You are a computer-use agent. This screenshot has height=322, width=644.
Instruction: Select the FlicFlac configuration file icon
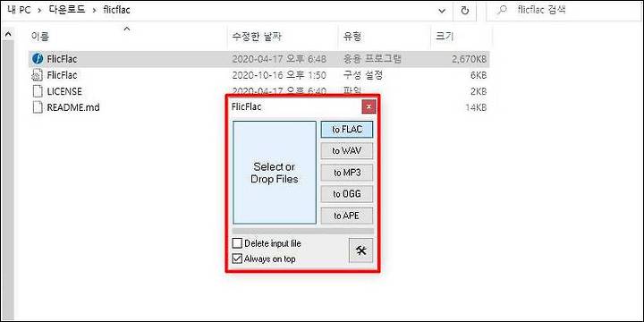click(38, 75)
